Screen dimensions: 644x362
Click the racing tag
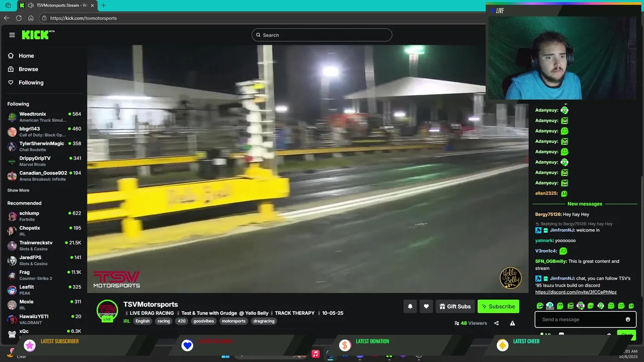coord(164,321)
